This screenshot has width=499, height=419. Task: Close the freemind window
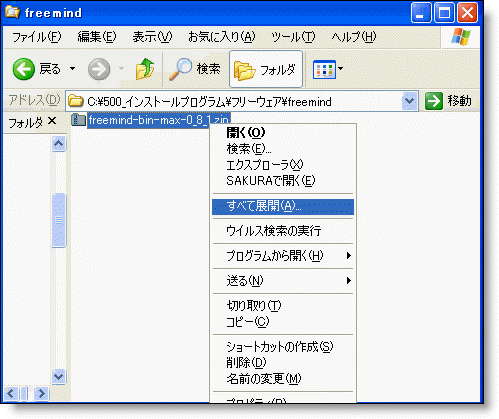pyautogui.click(x=467, y=13)
